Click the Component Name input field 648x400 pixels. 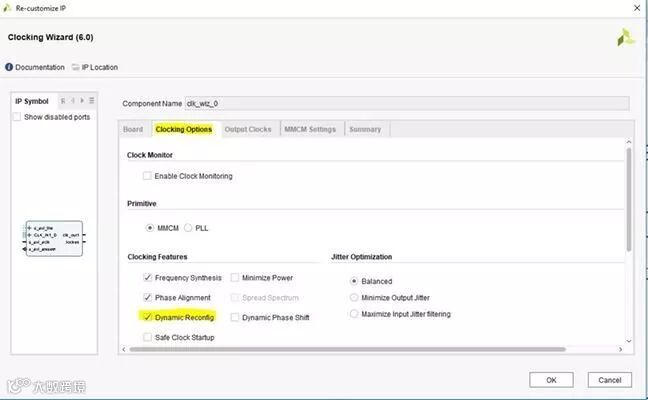(407, 103)
